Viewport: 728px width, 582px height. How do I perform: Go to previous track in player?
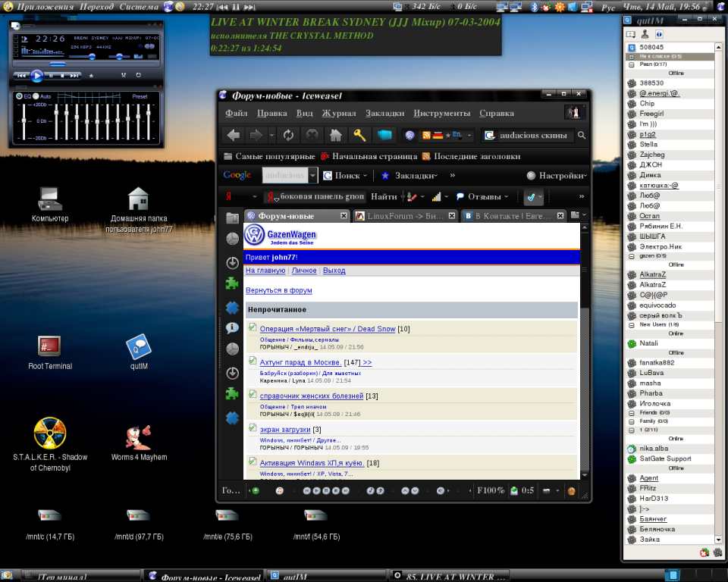21,75
